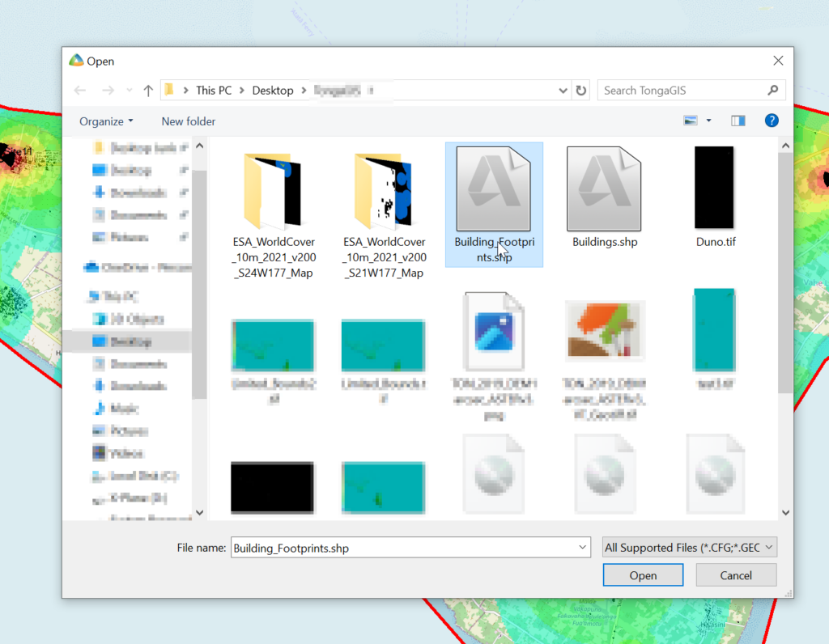The width and height of the screenshot is (829, 644).
Task: Select pinned Downloads in Quick access
Action: [x=130, y=193]
